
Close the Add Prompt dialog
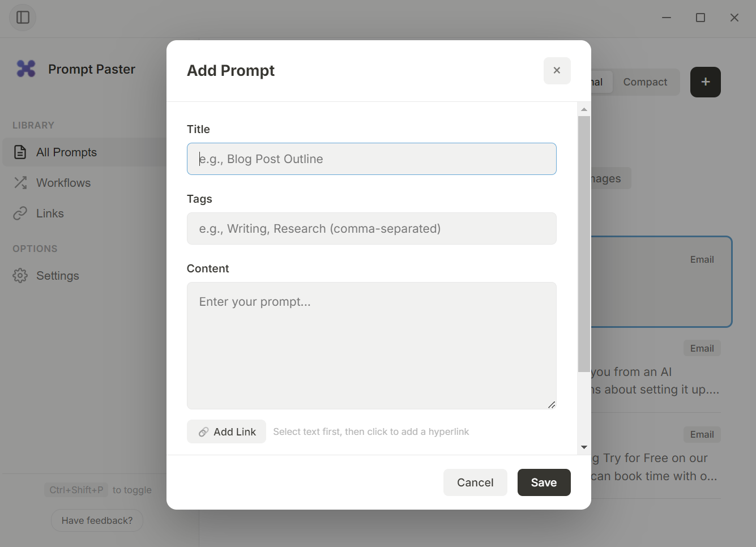[557, 70]
